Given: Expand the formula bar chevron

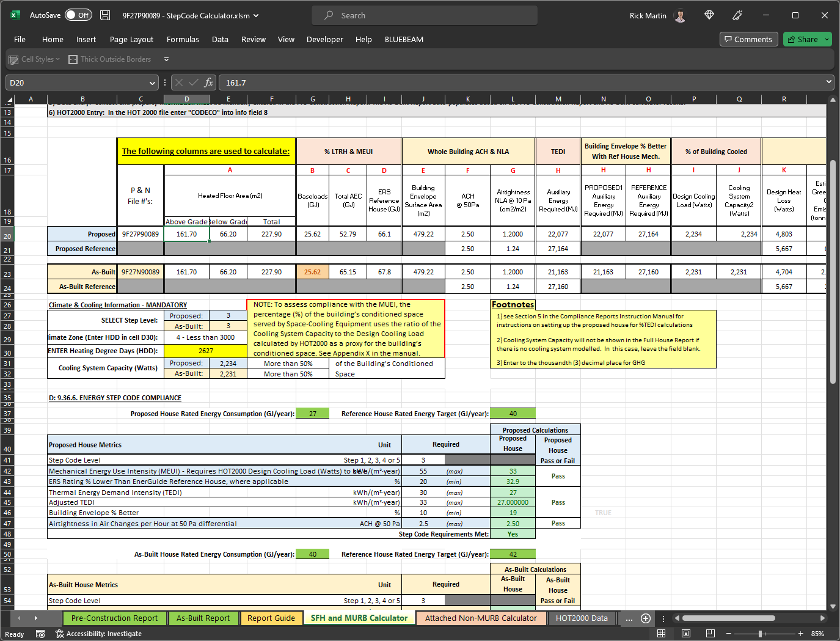Looking at the screenshot, I should [828, 82].
